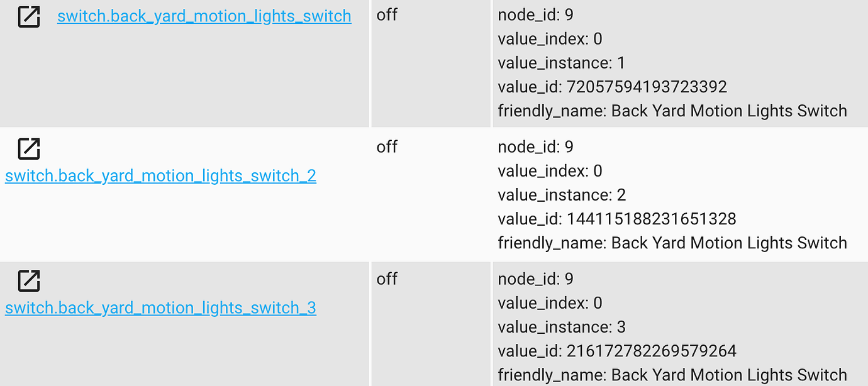Open switch.back_yard_motion_lights_switch entity link
Screen dimensions: 868x386
[204, 16]
